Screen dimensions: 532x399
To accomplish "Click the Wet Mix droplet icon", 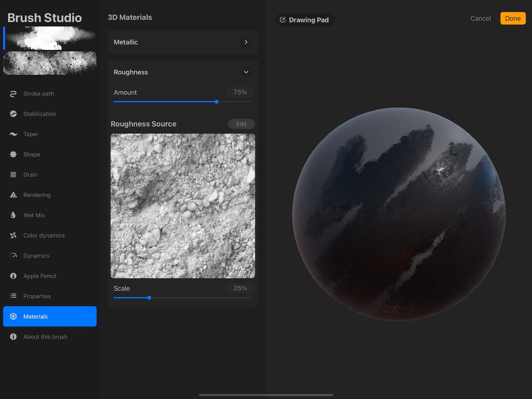I will point(13,215).
